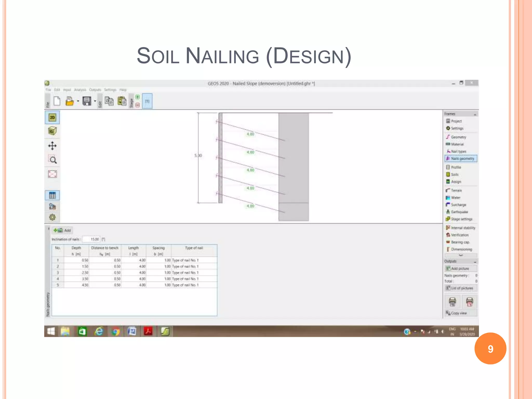Open the Surcharge frame
532x399 pixels.
point(461,205)
